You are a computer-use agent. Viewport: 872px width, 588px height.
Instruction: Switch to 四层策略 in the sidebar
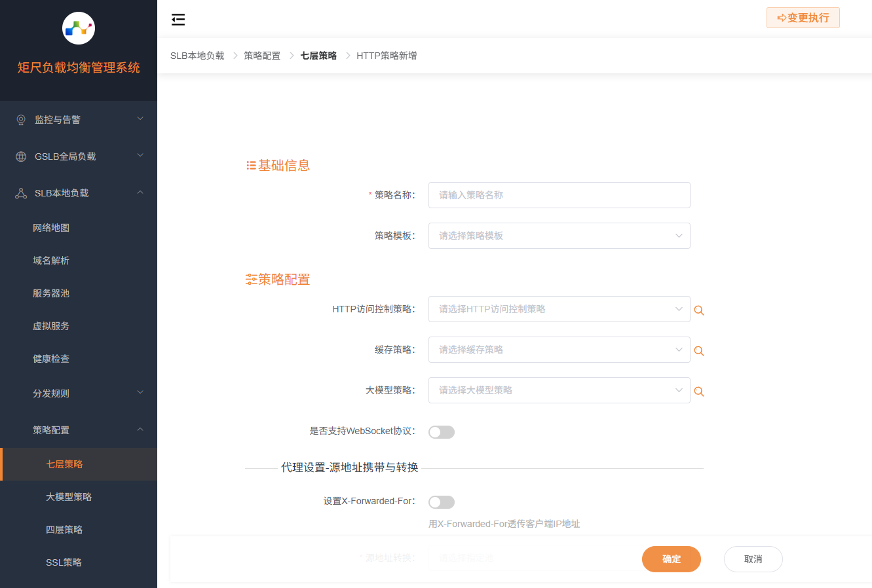click(x=65, y=529)
